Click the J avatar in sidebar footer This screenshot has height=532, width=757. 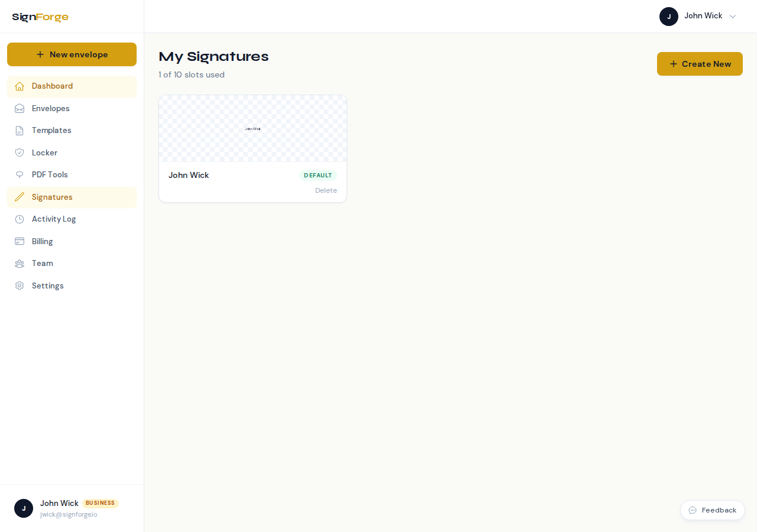click(24, 508)
